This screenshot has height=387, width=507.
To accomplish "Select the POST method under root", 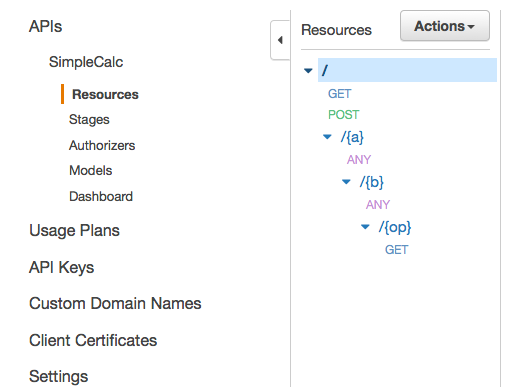I will click(x=343, y=115).
